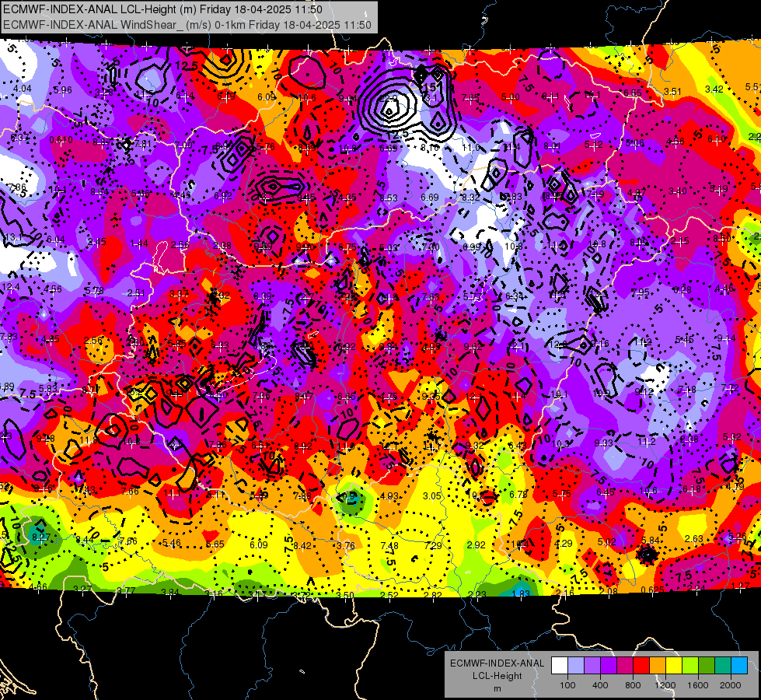Click the value '1.27' at the bottom right
The image size is (761, 700).
741,586
